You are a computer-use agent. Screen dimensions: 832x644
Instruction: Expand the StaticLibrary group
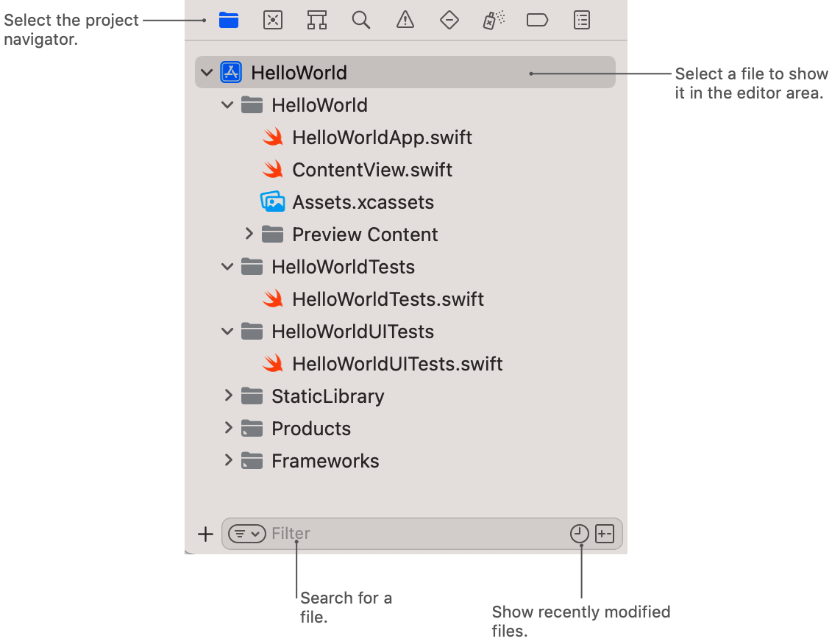[x=229, y=396]
